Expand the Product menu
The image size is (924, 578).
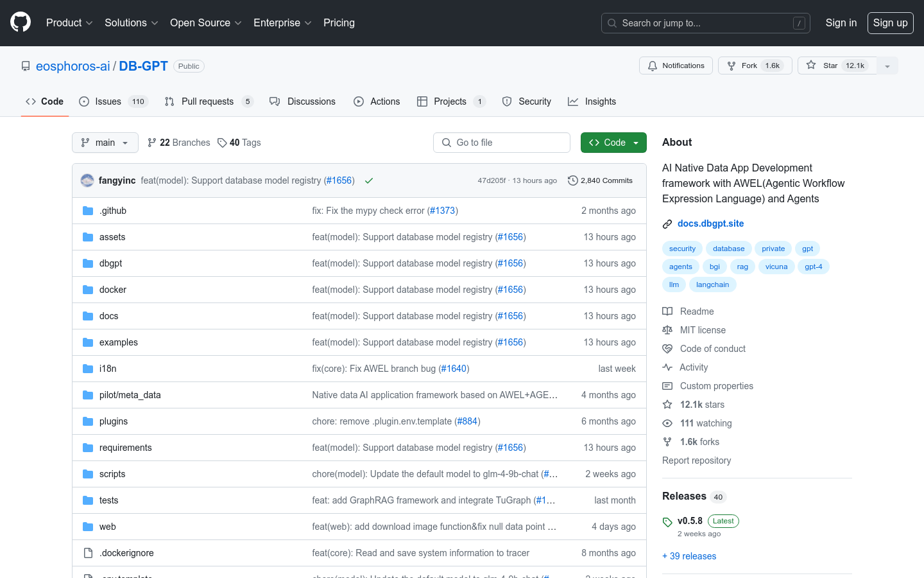point(69,23)
